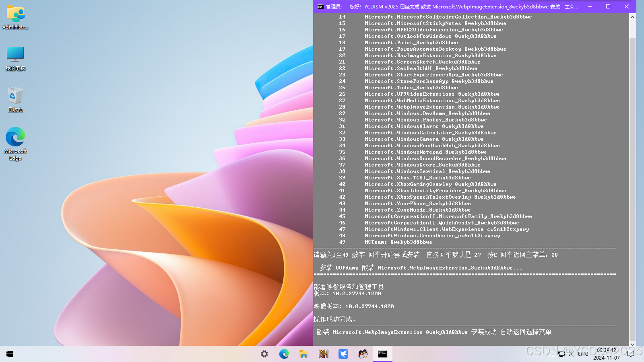
Task: Click the Xbox.TCUI line
Action: pos(405,178)
